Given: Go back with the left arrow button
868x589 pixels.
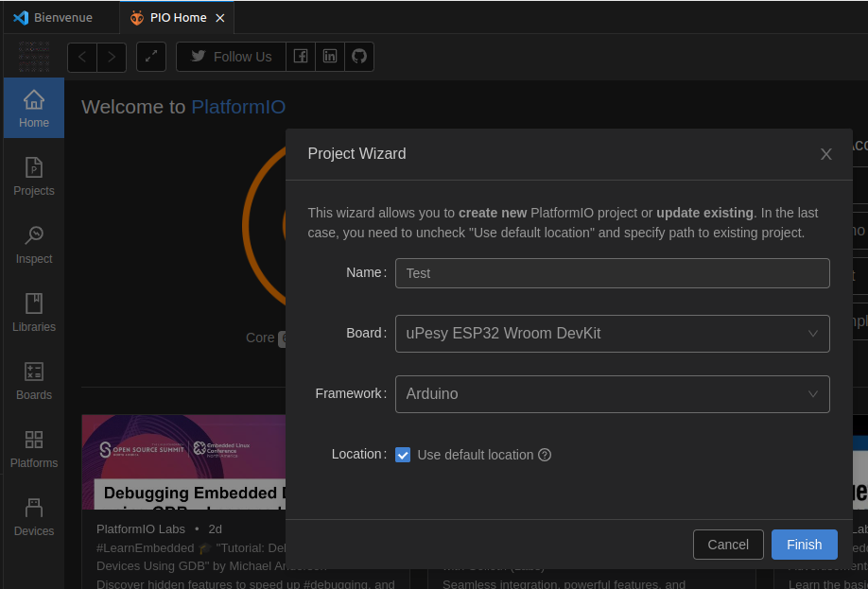Looking at the screenshot, I should click(82, 57).
